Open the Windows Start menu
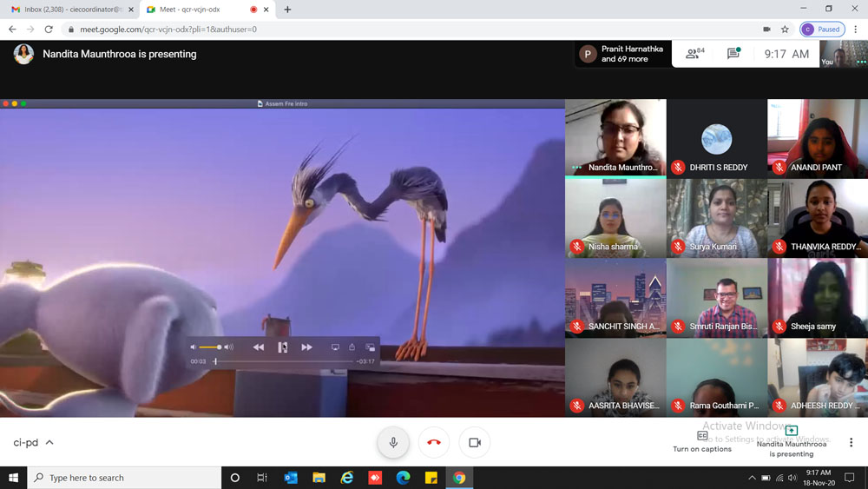Screen dimensions: 868x489 coord(13,478)
